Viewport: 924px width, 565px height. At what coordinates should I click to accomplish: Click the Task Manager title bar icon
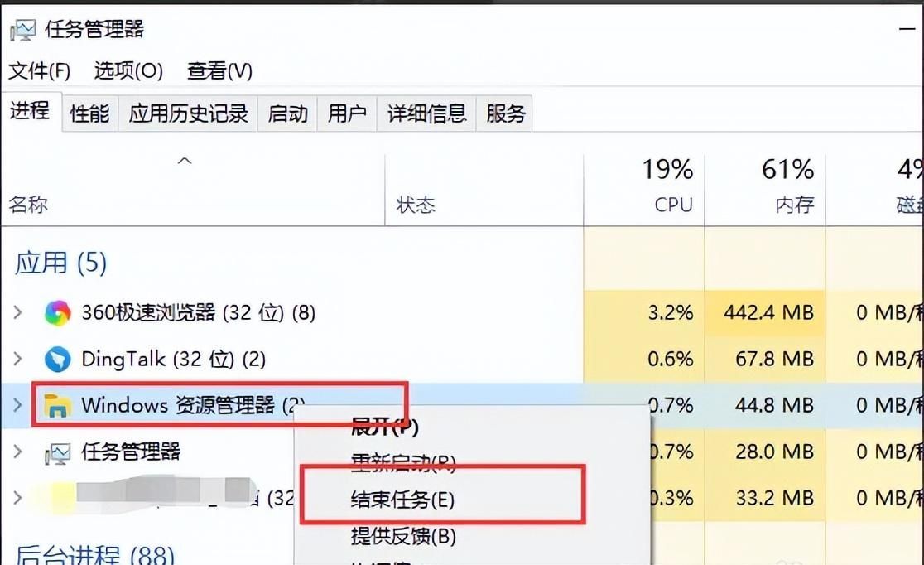(22, 30)
